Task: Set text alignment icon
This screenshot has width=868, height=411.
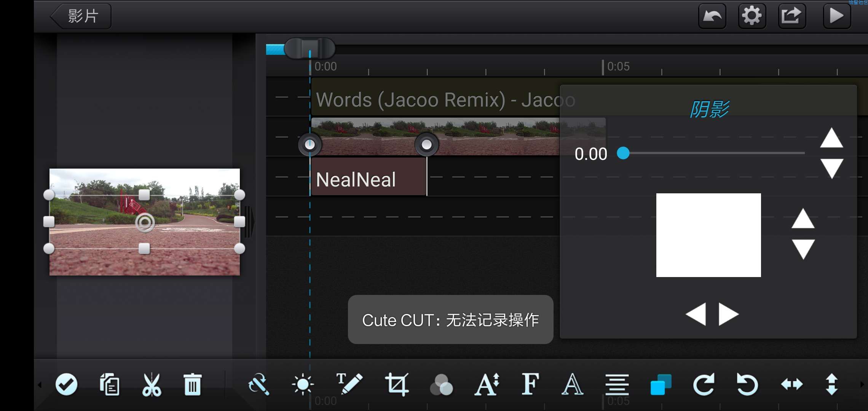Action: pos(617,384)
